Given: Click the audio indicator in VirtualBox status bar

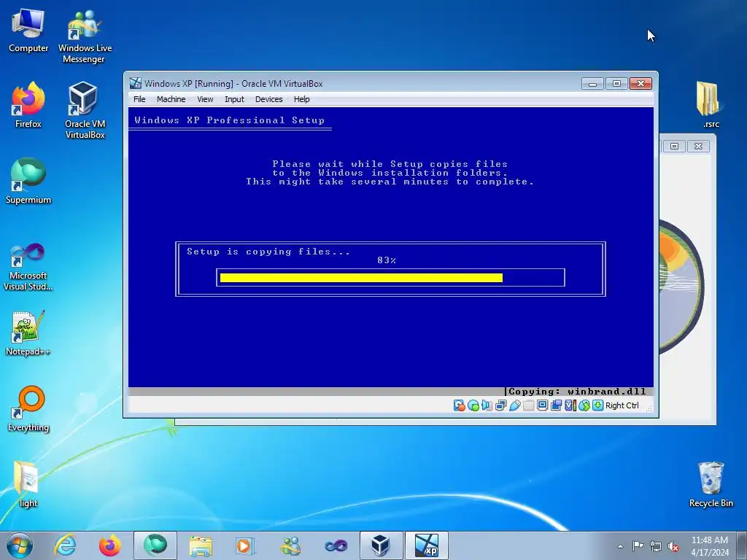Looking at the screenshot, I should pyautogui.click(x=487, y=405).
